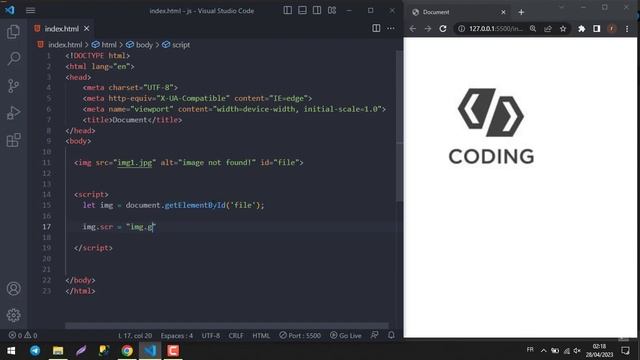Click Go Live in the status bar
The height and width of the screenshot is (360, 640).
346,336
